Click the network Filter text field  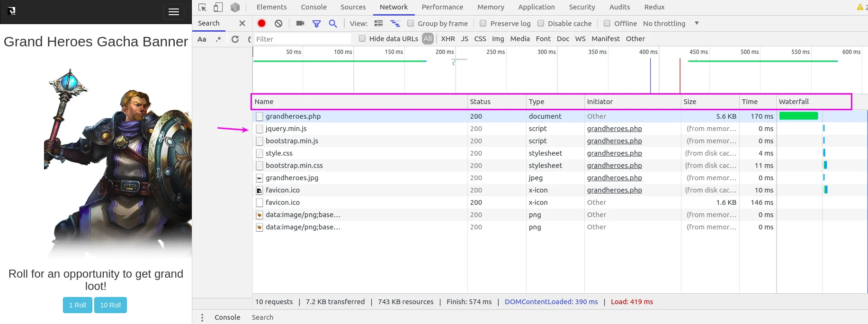(303, 39)
